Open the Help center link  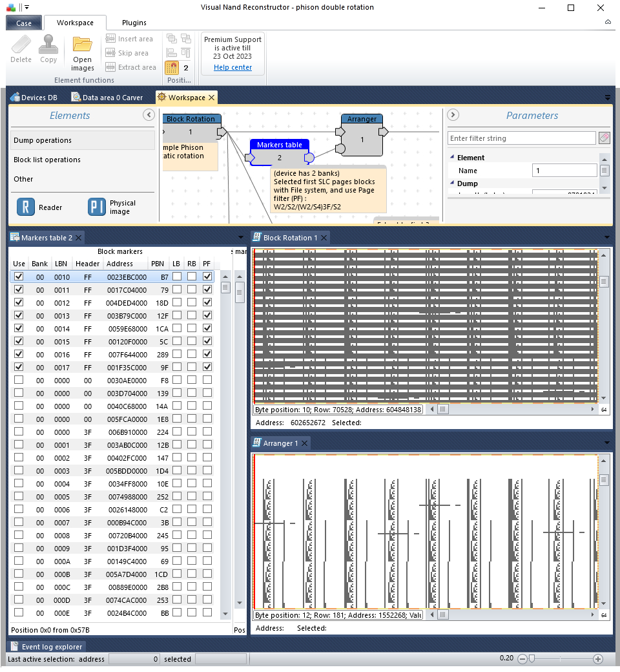(x=232, y=67)
